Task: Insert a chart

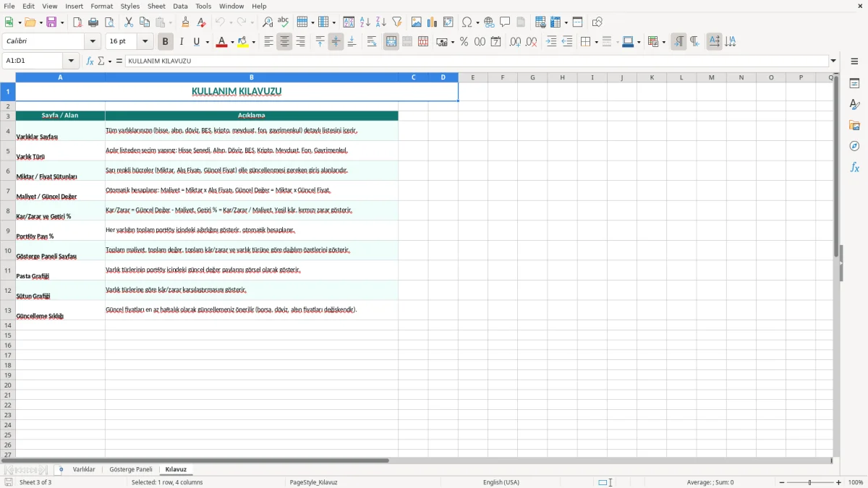Action: (x=433, y=22)
